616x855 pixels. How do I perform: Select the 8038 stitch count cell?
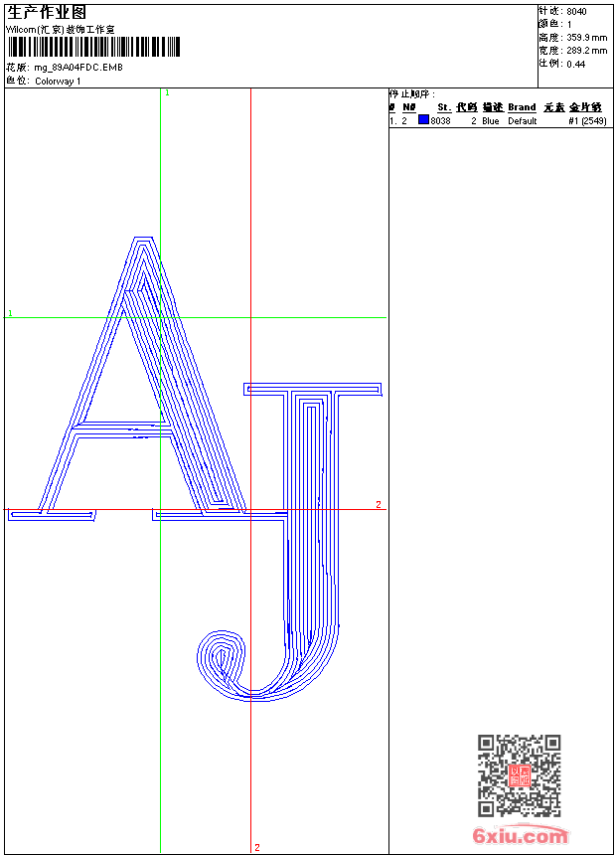tap(441, 121)
